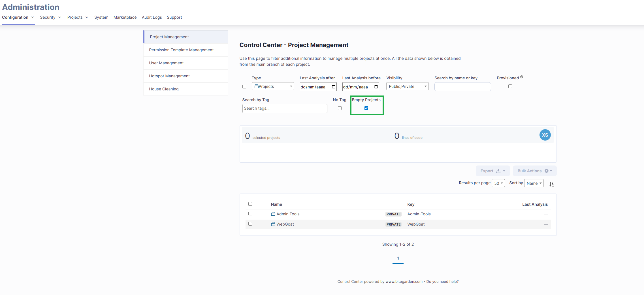This screenshot has width=644, height=295.
Task: Click inside the Search tags input field
Action: tap(284, 108)
